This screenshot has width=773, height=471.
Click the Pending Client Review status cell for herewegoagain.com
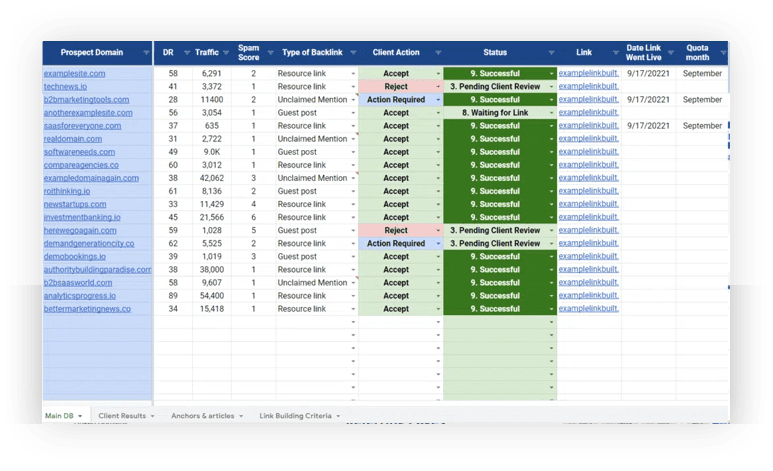point(495,230)
